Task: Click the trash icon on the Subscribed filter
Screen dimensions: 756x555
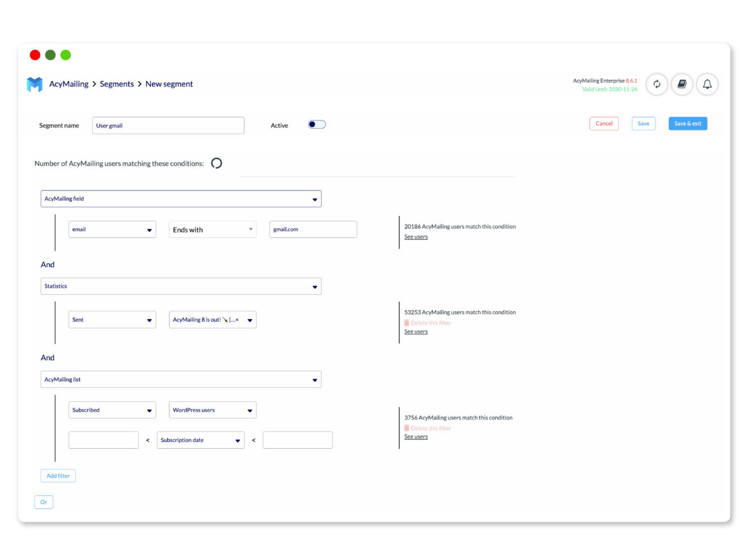Action: click(x=407, y=428)
